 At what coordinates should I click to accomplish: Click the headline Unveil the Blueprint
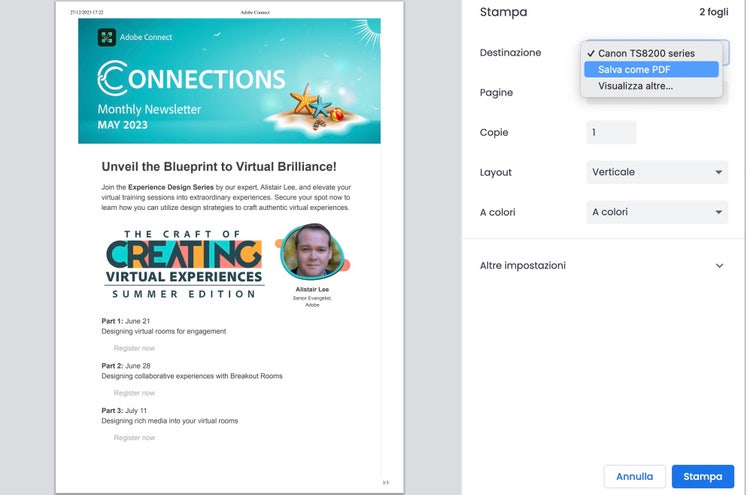tap(219, 166)
